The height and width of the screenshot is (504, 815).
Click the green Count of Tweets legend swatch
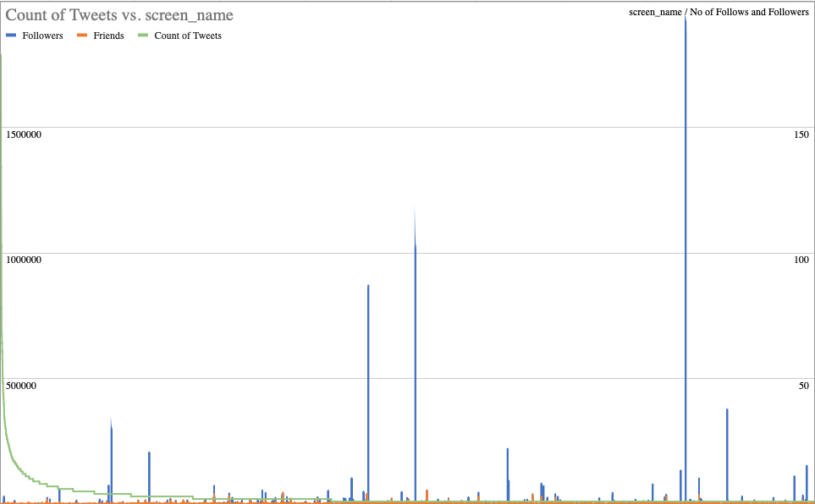(143, 36)
